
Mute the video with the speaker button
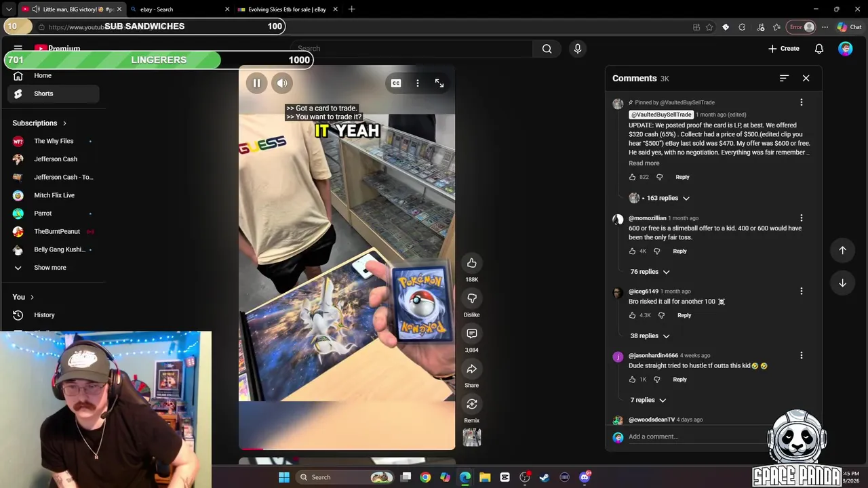tap(282, 83)
